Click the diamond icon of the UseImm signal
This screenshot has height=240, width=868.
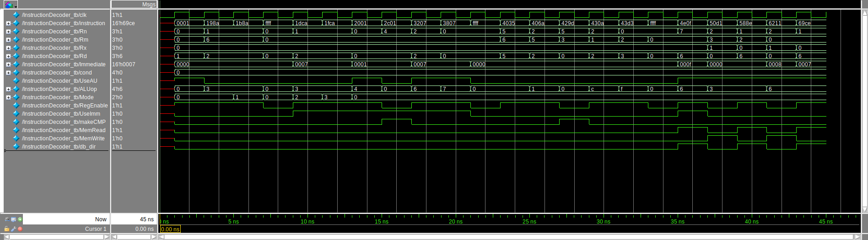tap(16, 114)
